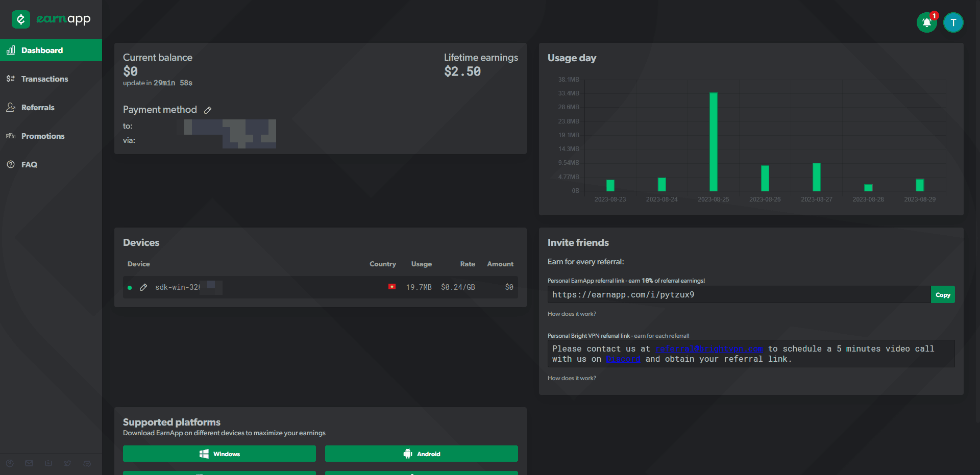Open the Twitter bird icon at sidebar bottom
Screen dimensions: 980x475
(68, 463)
